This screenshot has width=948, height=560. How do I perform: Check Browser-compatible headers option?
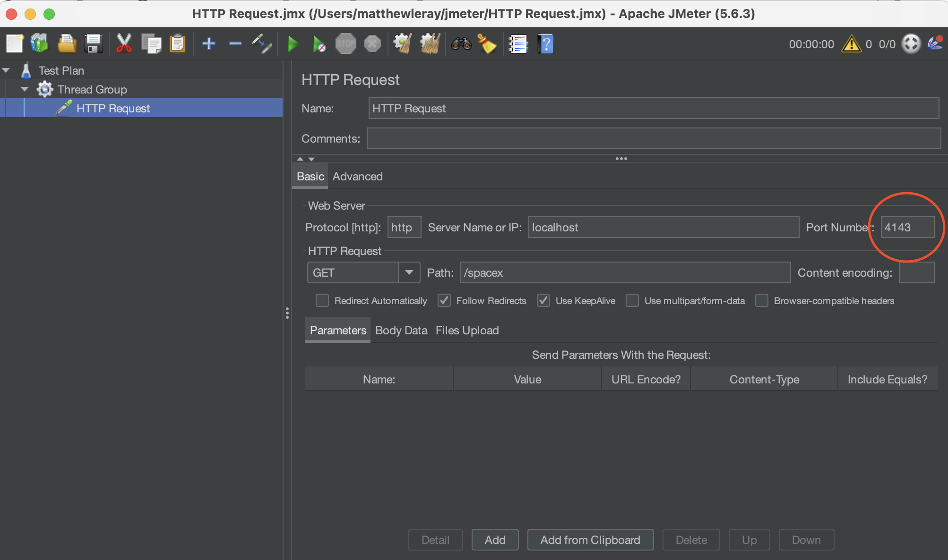coord(762,300)
